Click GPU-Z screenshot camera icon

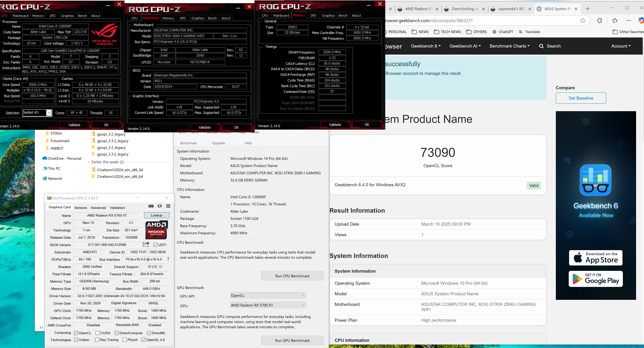pyautogui.click(x=151, y=206)
